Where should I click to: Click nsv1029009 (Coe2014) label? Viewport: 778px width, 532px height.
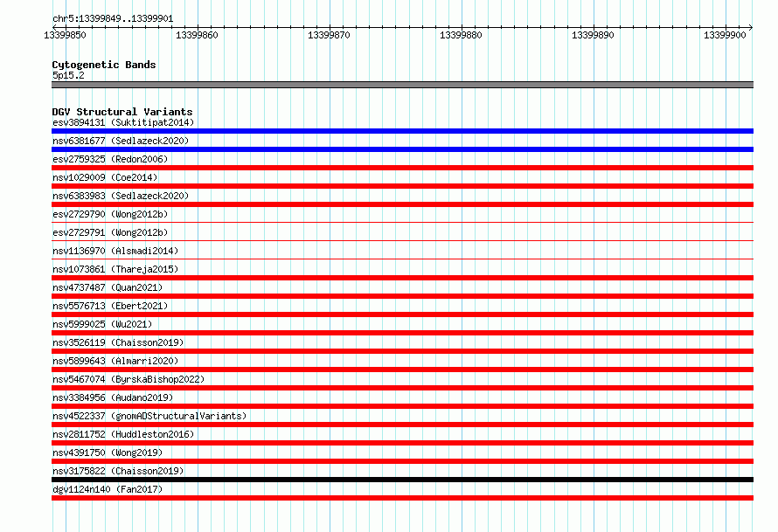click(105, 177)
